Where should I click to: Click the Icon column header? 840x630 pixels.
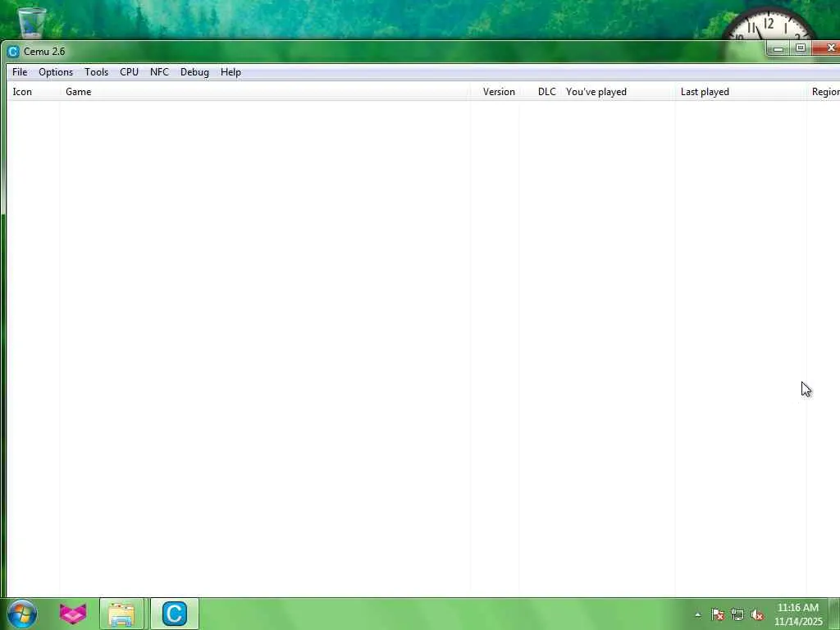33,92
